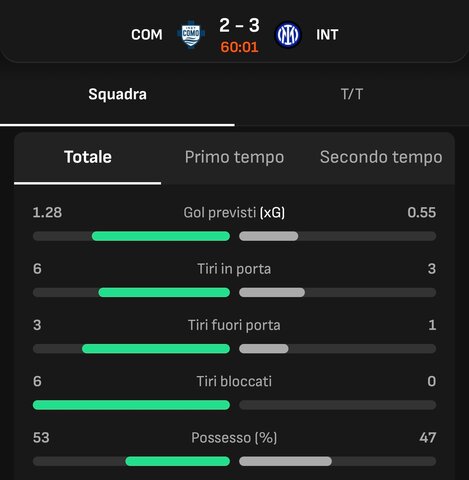
Task: Select the Squadra tab
Action: [x=117, y=94]
